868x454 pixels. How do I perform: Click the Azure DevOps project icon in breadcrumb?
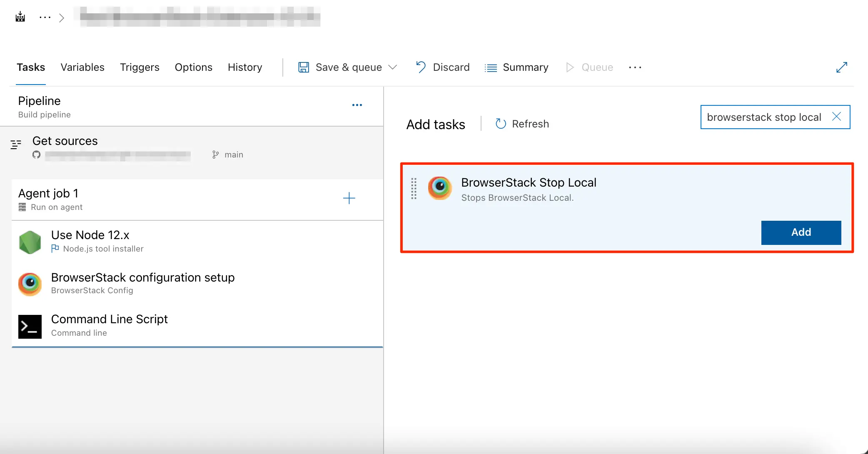[x=20, y=17]
